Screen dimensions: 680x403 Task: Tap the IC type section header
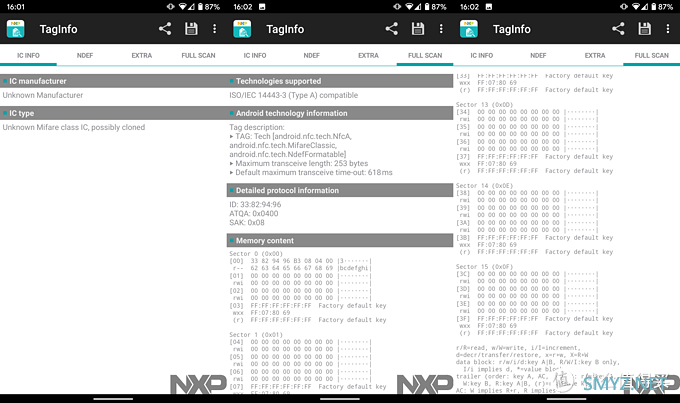pyautogui.click(x=113, y=113)
